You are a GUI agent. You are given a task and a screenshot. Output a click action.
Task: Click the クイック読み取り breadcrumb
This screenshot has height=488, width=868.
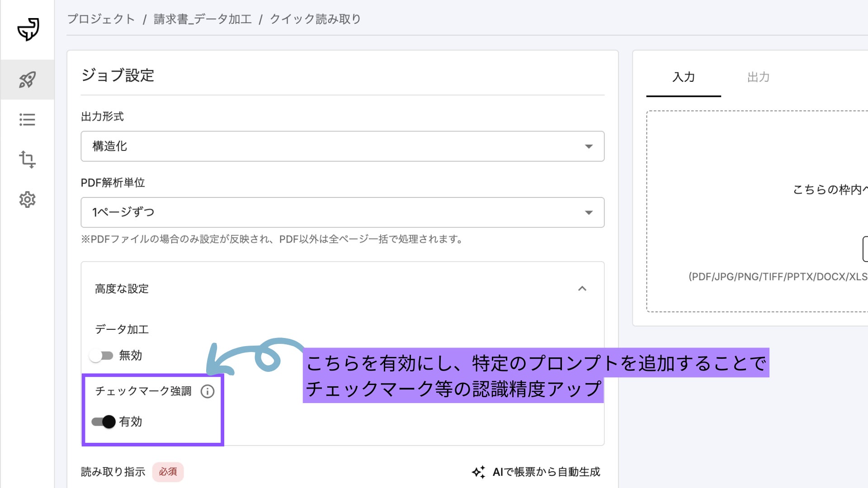[x=315, y=19]
